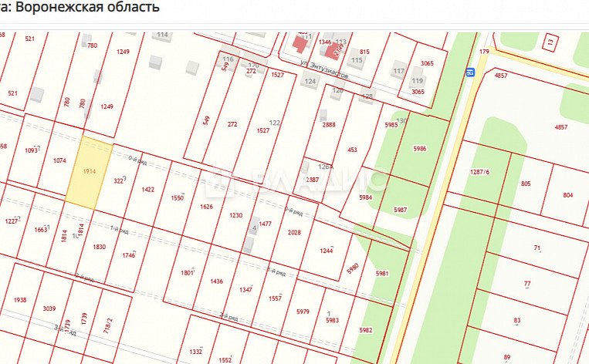Click the parcel label 1332
The height and width of the screenshot is (364, 589).
coord(196,352)
